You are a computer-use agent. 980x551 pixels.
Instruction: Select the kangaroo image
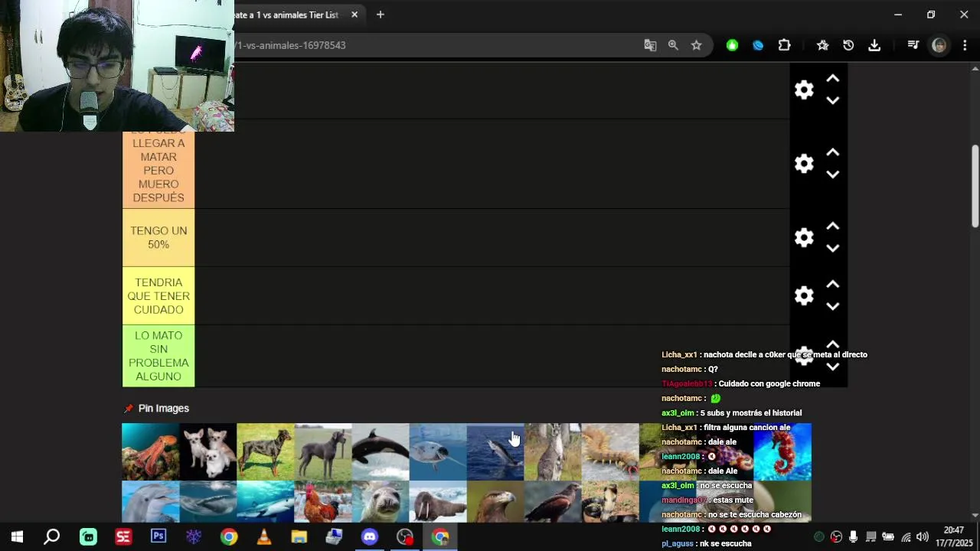(x=552, y=452)
